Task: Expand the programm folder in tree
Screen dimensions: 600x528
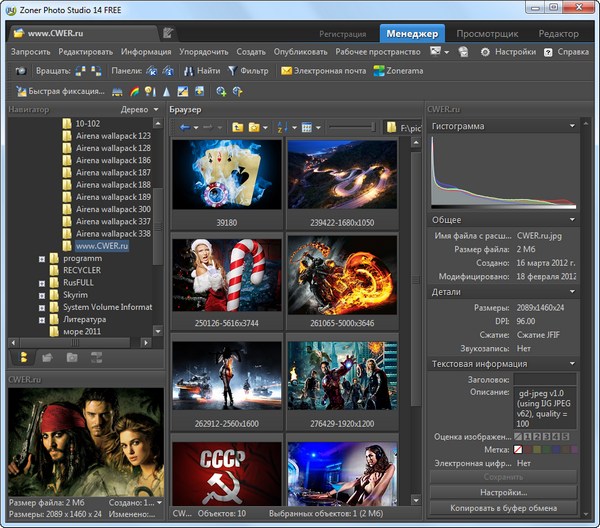Action: (42, 258)
